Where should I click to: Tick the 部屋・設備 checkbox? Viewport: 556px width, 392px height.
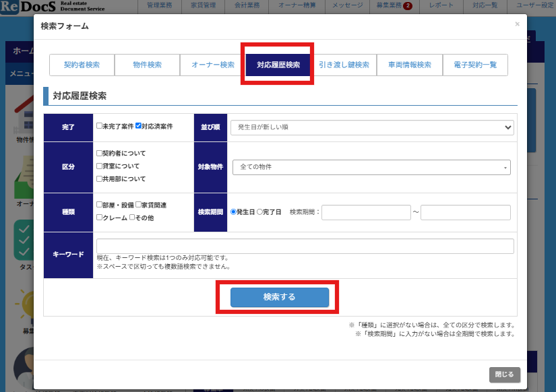tap(99, 205)
